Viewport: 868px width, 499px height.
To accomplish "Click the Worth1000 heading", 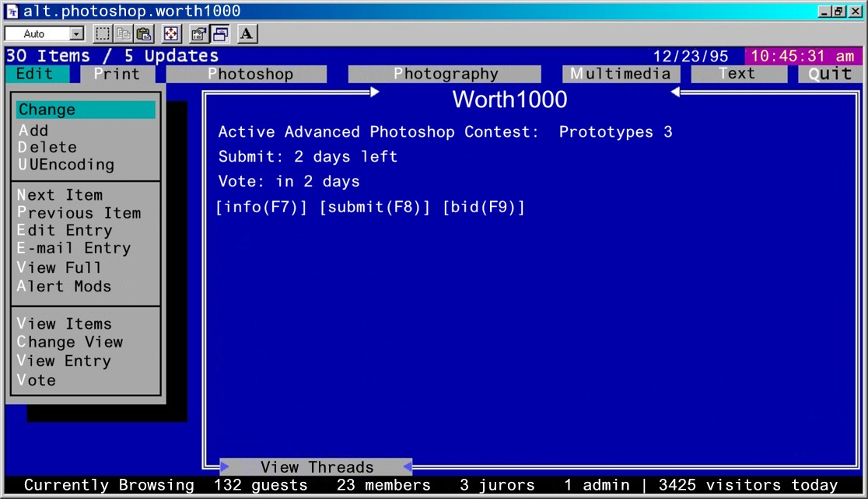I will pyautogui.click(x=510, y=99).
